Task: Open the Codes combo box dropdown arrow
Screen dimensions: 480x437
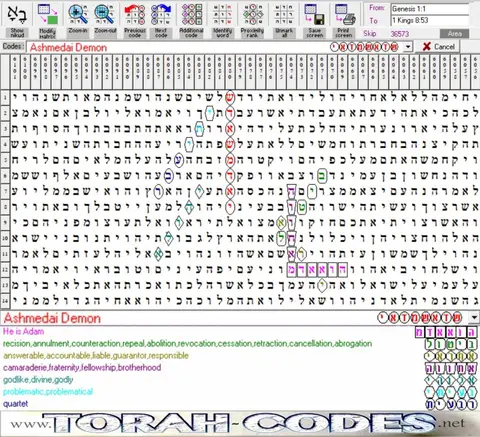Action: (408, 47)
